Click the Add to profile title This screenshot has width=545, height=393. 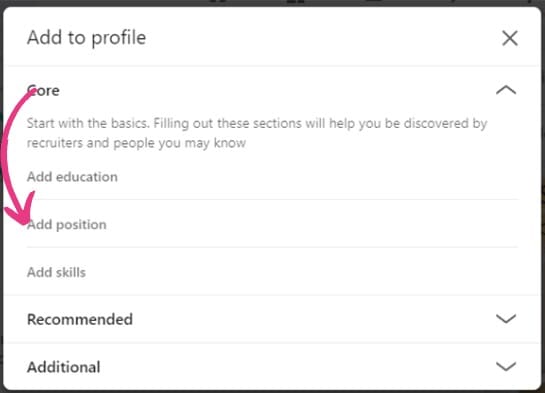[x=86, y=38]
